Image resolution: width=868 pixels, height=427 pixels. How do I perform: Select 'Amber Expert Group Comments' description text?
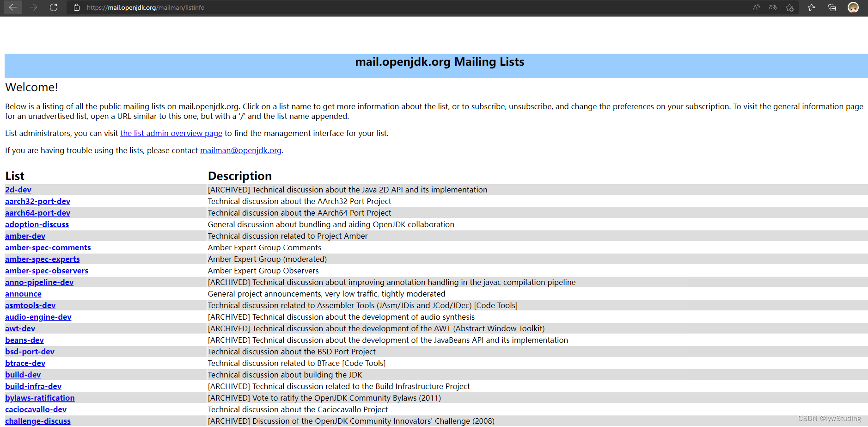click(264, 248)
